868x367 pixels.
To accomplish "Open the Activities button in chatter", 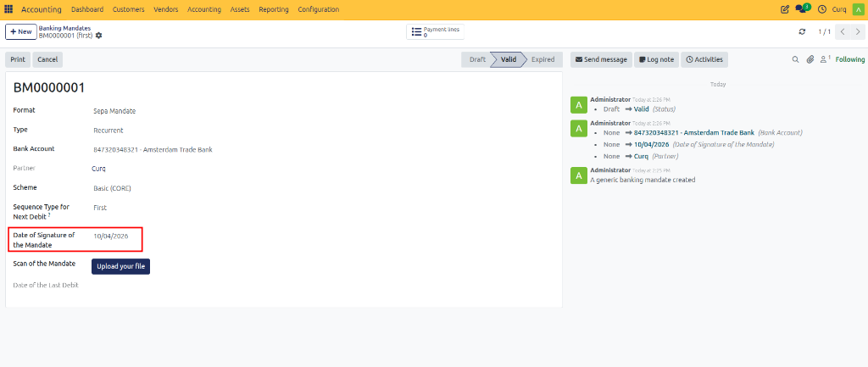I will (704, 60).
